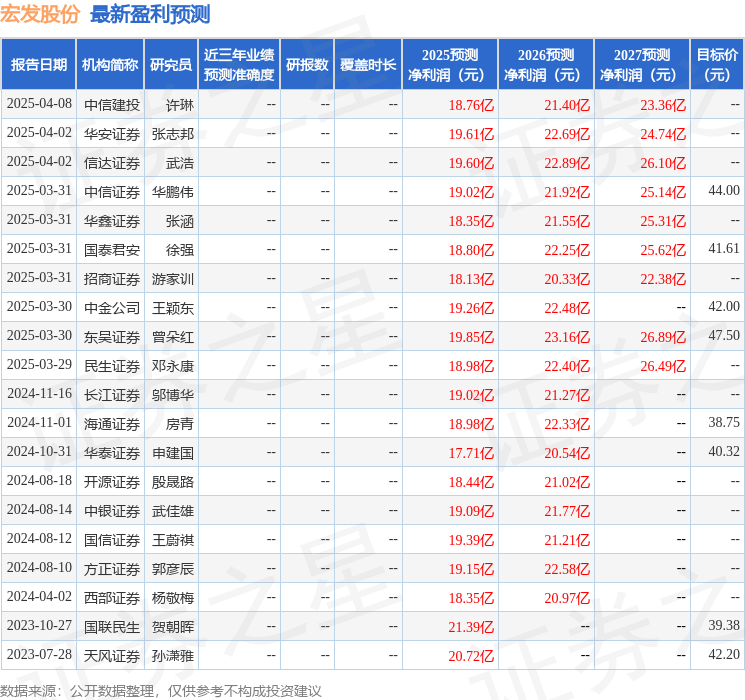
Task: Click the 机构简称 column header
Action: point(110,65)
